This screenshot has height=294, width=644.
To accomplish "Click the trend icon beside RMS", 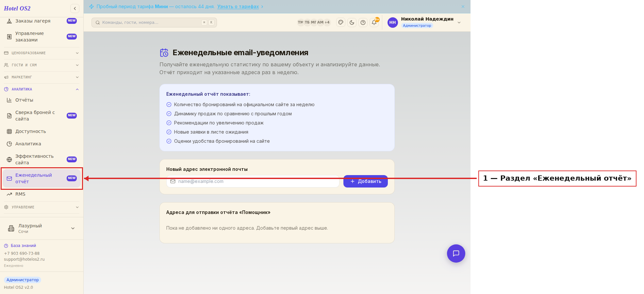I will click(9, 194).
